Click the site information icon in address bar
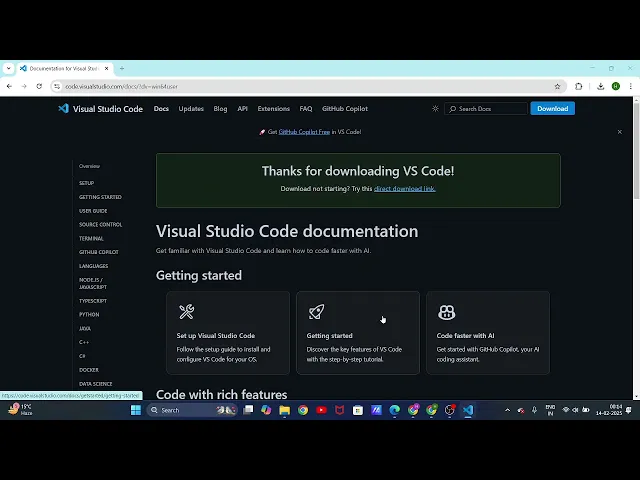The width and height of the screenshot is (640, 480). (x=57, y=87)
